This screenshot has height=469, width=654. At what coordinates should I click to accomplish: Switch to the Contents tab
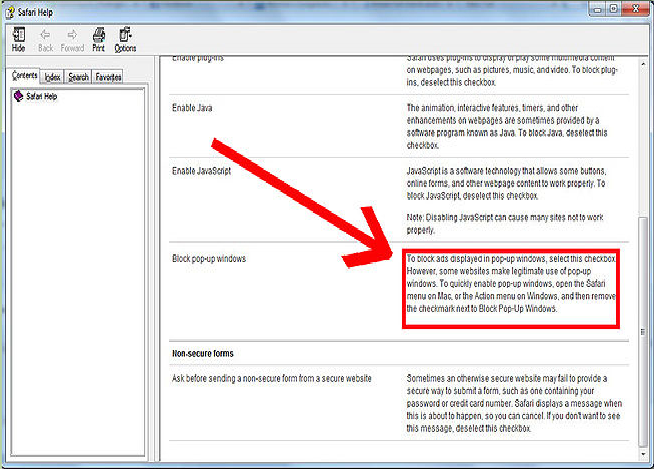25,76
